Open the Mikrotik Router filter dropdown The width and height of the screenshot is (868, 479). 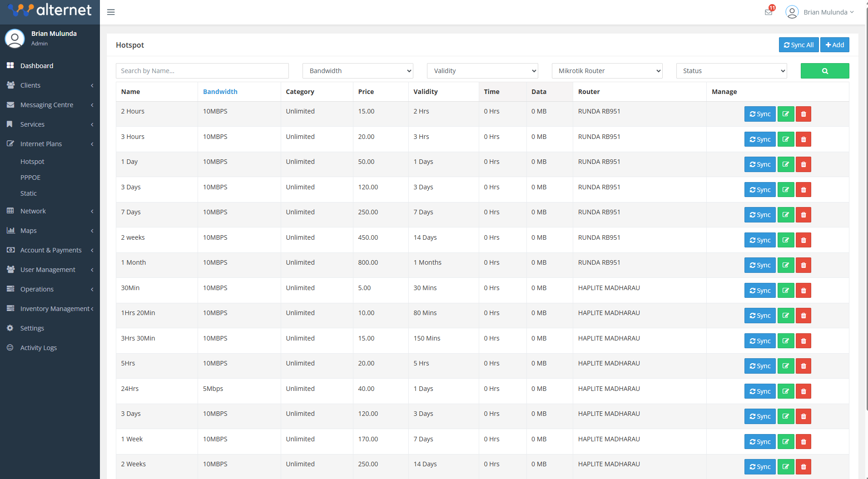click(x=607, y=71)
